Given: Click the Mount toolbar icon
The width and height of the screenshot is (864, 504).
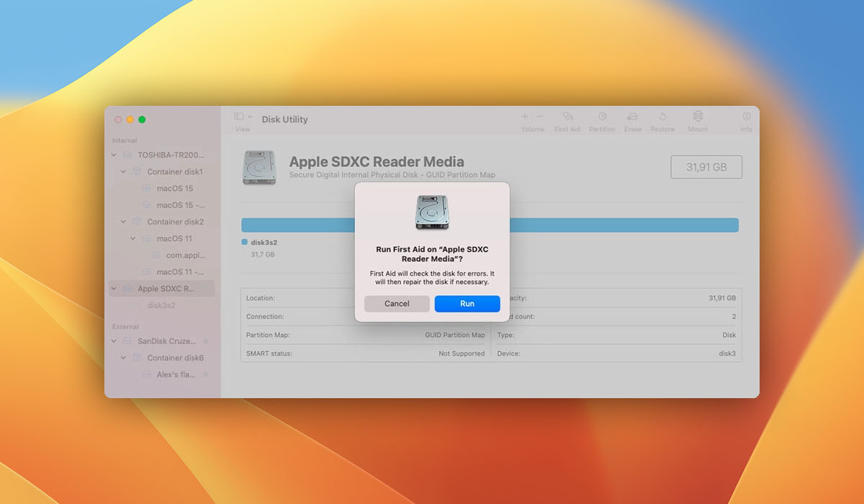Looking at the screenshot, I should (x=698, y=116).
